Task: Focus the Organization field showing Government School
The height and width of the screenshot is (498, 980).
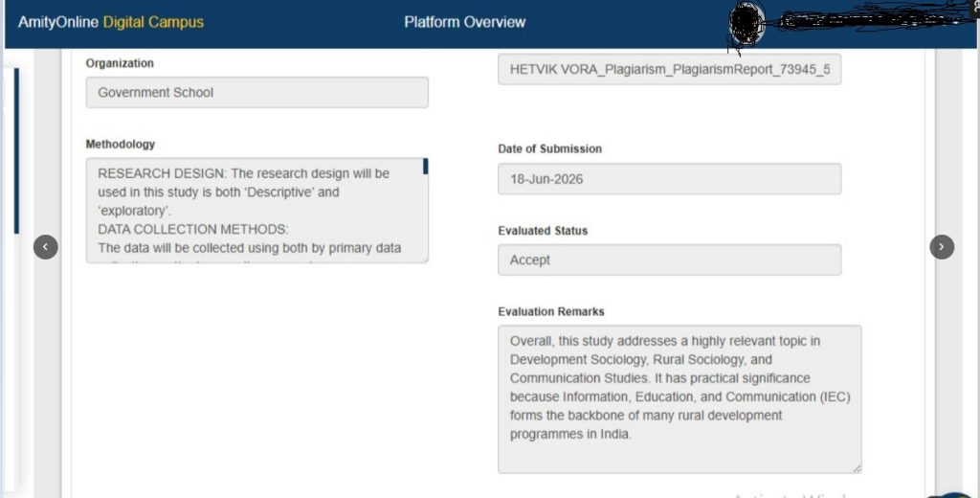Action: (x=256, y=93)
